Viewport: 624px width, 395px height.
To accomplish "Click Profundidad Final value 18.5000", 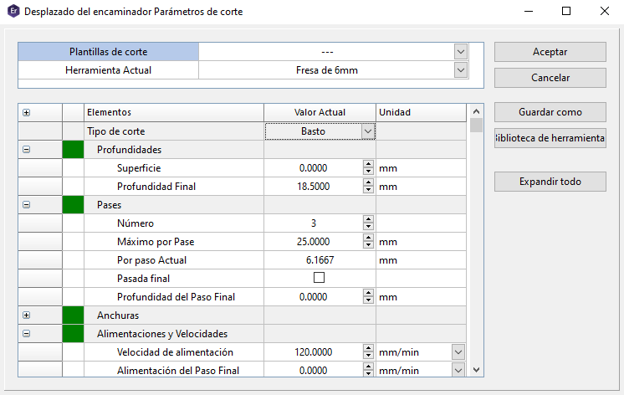I will (x=314, y=186).
